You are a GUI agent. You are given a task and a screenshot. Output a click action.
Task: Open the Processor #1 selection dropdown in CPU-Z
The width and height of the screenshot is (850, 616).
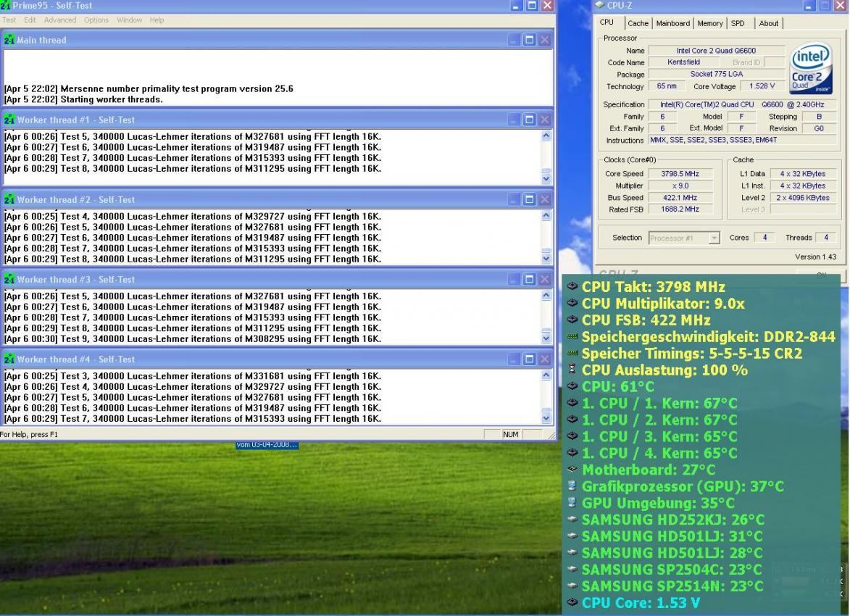coord(684,238)
